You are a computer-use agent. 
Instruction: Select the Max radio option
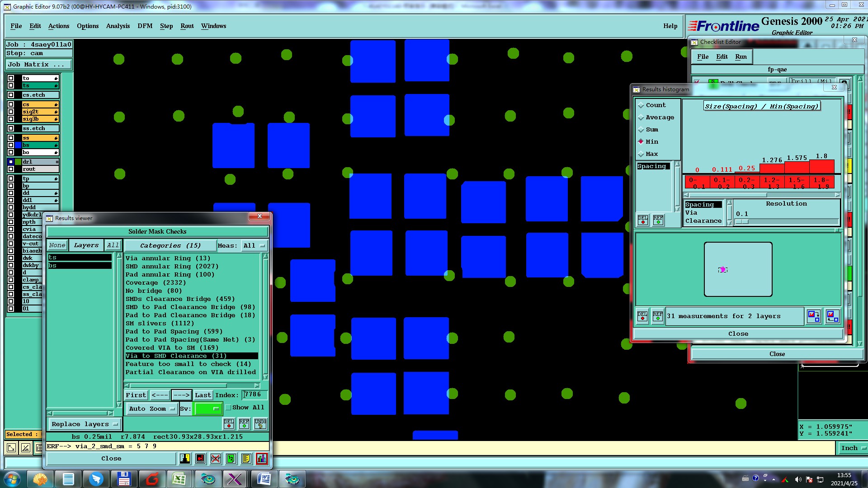[641, 154]
